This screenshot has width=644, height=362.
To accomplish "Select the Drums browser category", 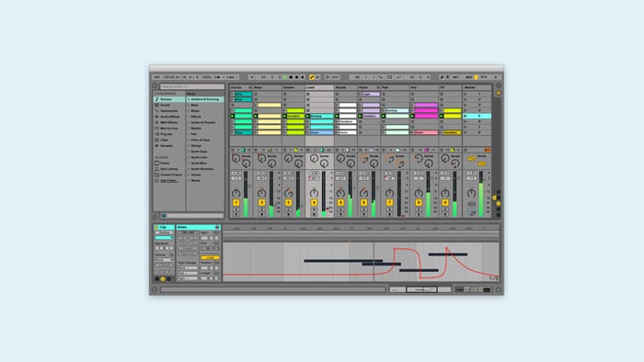I will (169, 105).
